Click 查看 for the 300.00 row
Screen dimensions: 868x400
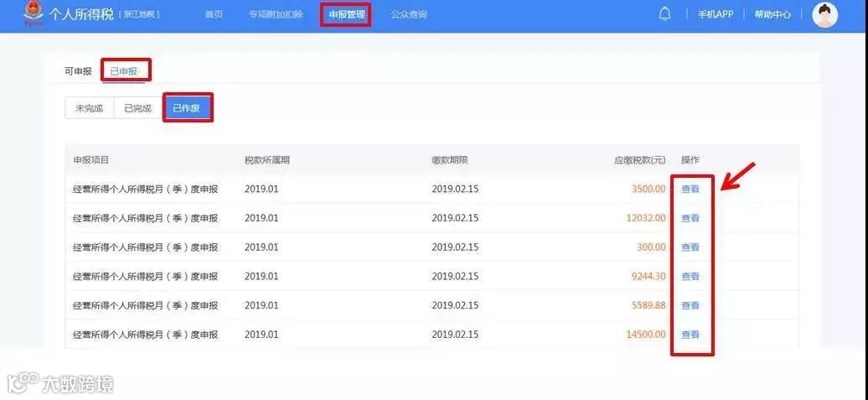690,247
